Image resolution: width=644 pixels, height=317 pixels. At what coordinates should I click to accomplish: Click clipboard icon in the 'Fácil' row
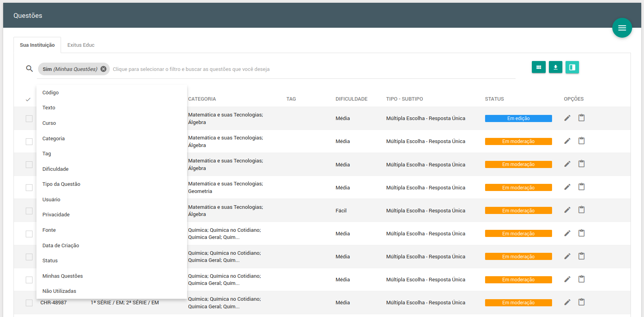point(581,210)
